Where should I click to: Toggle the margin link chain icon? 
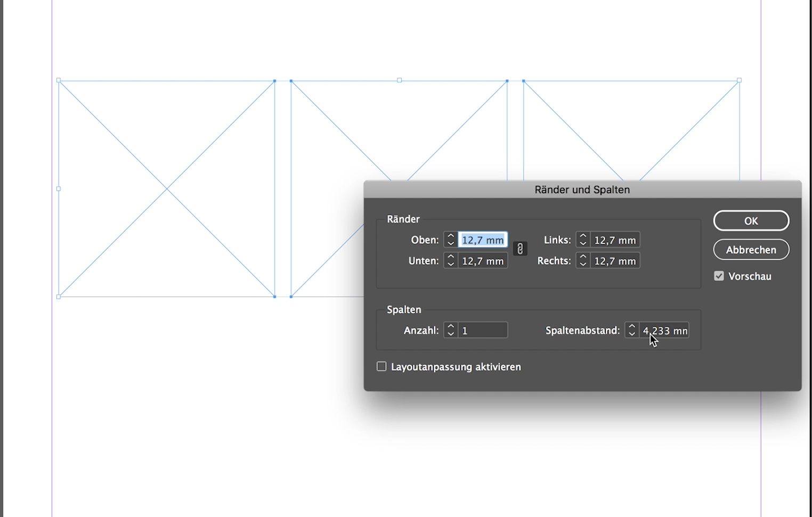pos(520,249)
